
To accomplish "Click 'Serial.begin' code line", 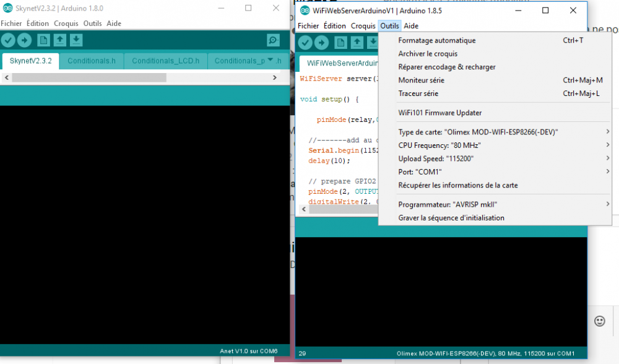I will coord(343,150).
